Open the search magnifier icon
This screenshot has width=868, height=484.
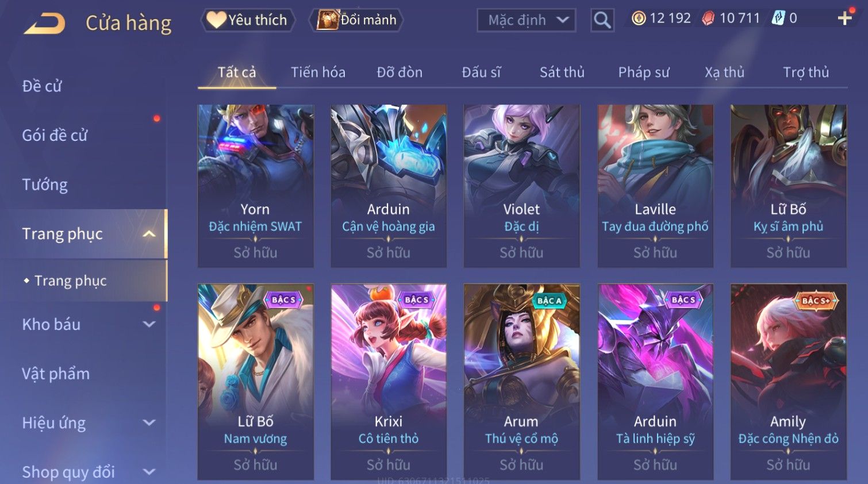coord(602,20)
